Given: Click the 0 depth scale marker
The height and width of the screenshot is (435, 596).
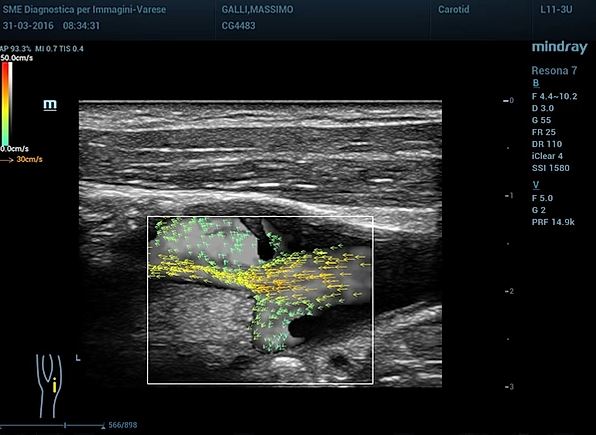Looking at the screenshot, I should [508, 100].
